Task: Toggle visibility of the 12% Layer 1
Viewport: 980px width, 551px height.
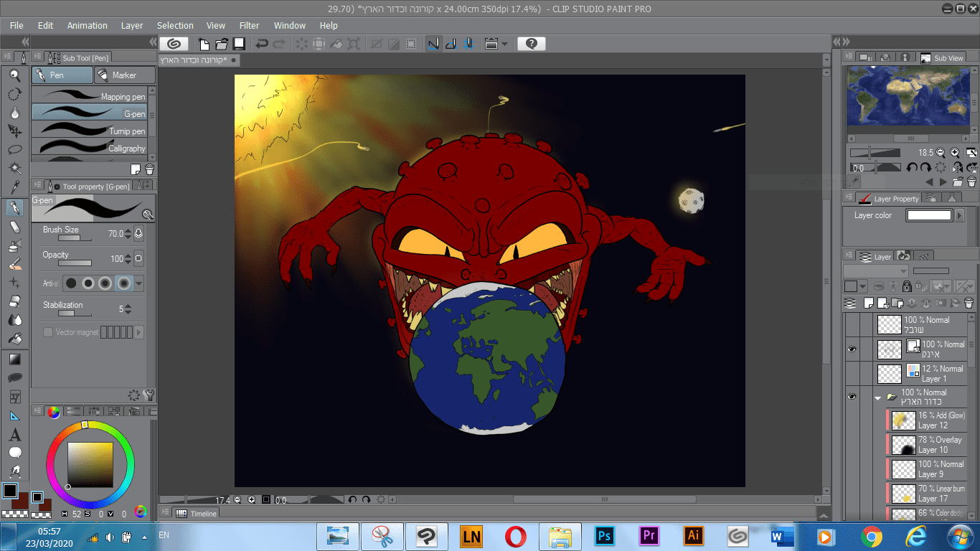Action: pos(852,373)
